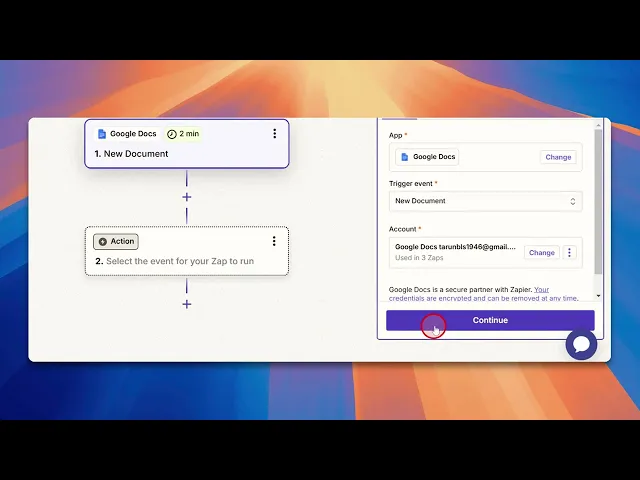Open the Action step's three-dot menu

tap(274, 241)
